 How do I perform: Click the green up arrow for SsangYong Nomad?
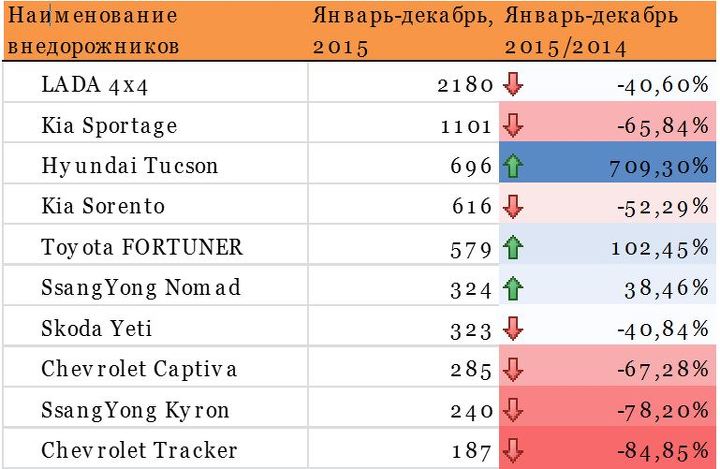coord(514,288)
